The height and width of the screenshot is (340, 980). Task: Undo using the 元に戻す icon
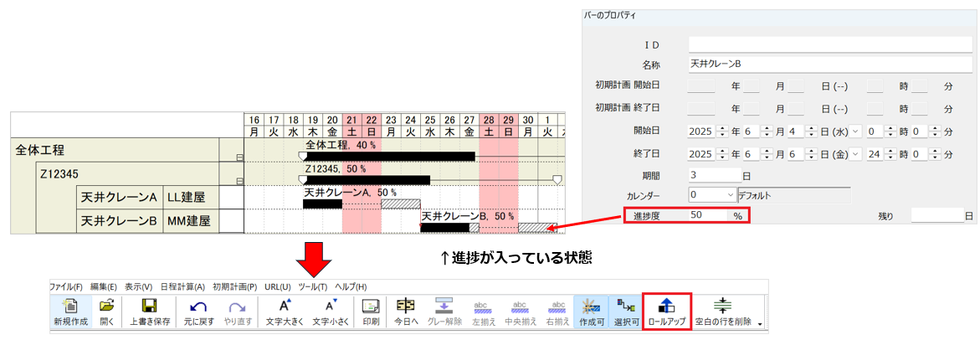(198, 312)
